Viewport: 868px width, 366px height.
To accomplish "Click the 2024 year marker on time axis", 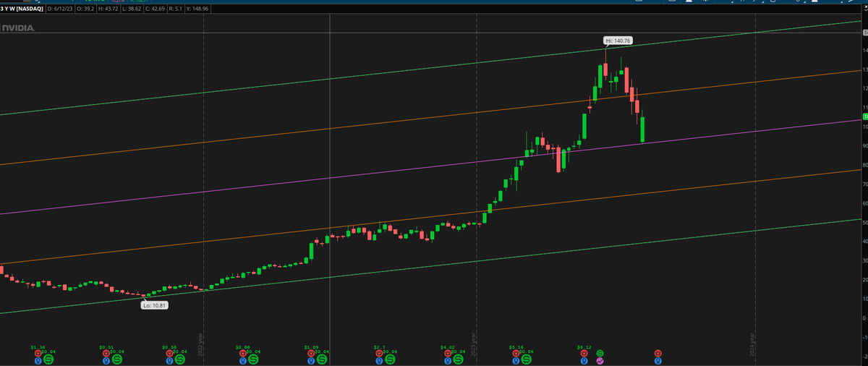I will coord(753,344).
